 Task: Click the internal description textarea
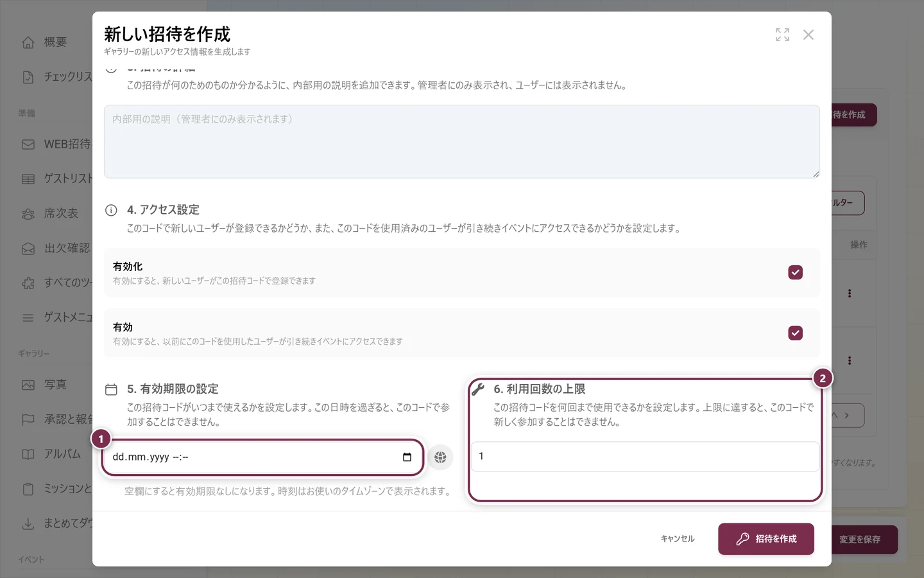(x=462, y=141)
